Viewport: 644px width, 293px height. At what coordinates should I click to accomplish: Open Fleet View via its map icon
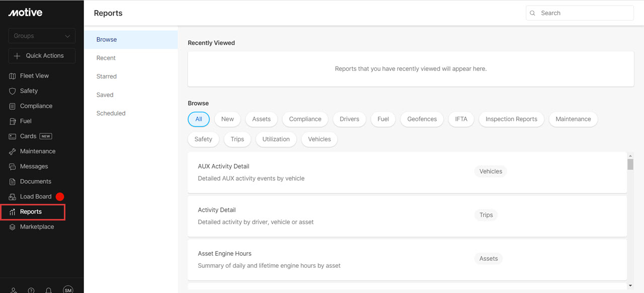tap(13, 76)
